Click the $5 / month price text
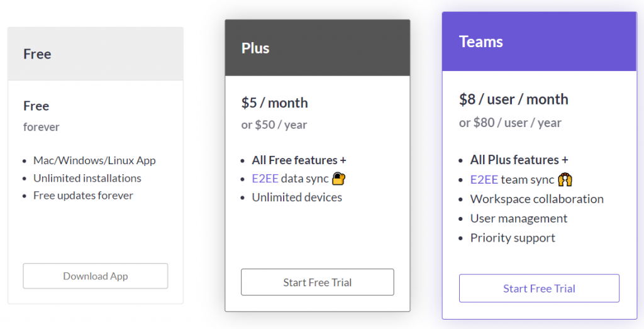This screenshot has height=329, width=644. click(275, 103)
